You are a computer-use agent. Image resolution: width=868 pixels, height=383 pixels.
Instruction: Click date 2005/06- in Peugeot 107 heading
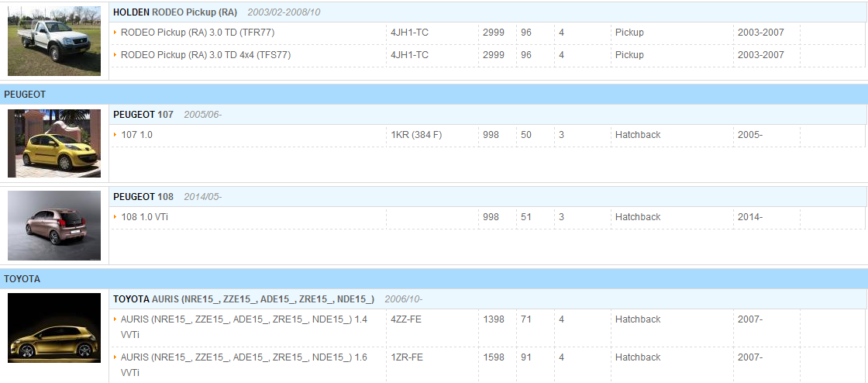point(202,115)
